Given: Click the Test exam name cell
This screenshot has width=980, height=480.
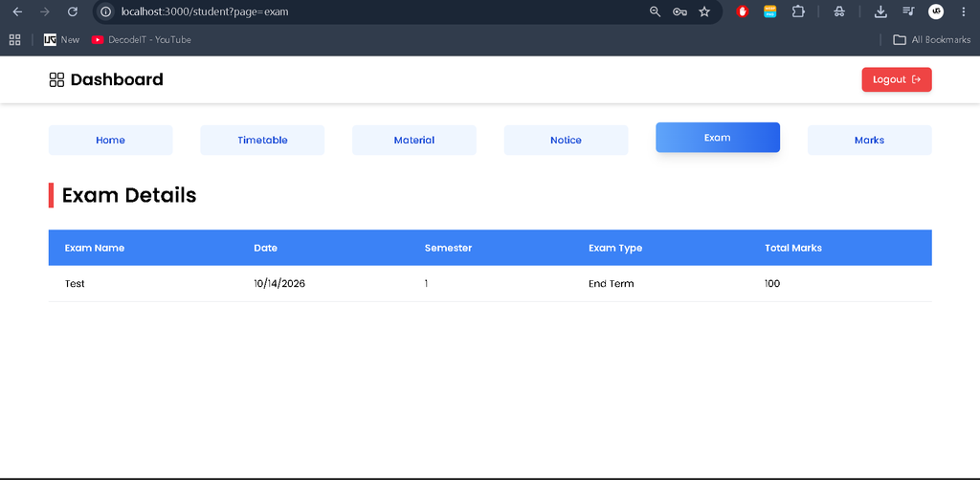Looking at the screenshot, I should pyautogui.click(x=75, y=283).
